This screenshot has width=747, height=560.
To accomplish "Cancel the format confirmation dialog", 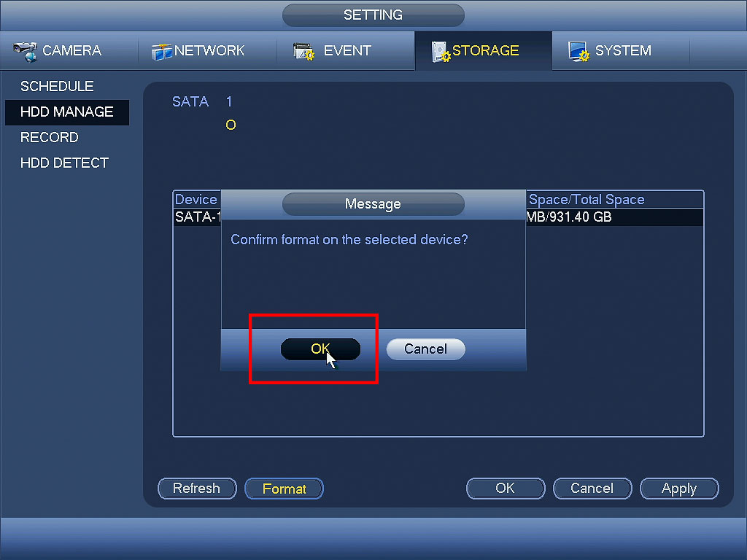I will point(425,349).
